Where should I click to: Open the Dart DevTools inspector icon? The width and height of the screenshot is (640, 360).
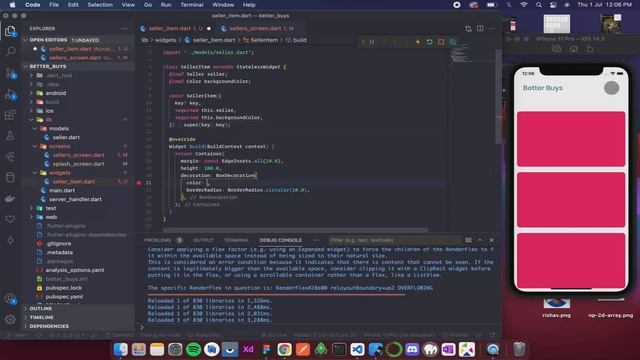(x=453, y=42)
